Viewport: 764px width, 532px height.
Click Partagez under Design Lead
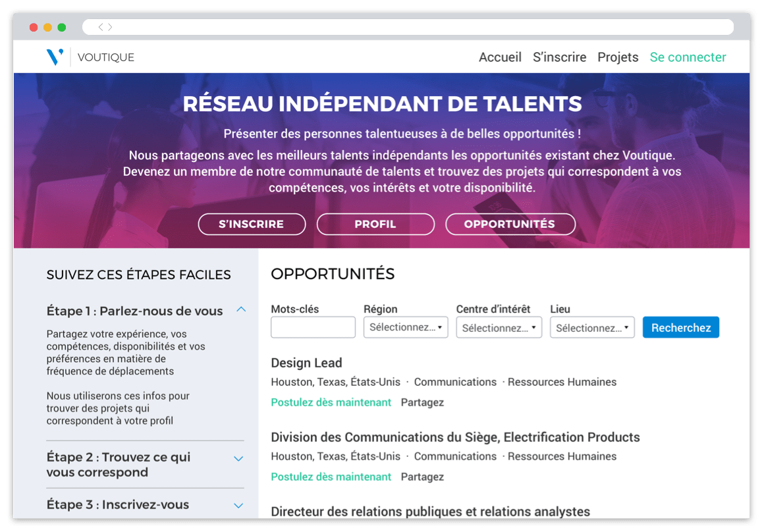[422, 402]
